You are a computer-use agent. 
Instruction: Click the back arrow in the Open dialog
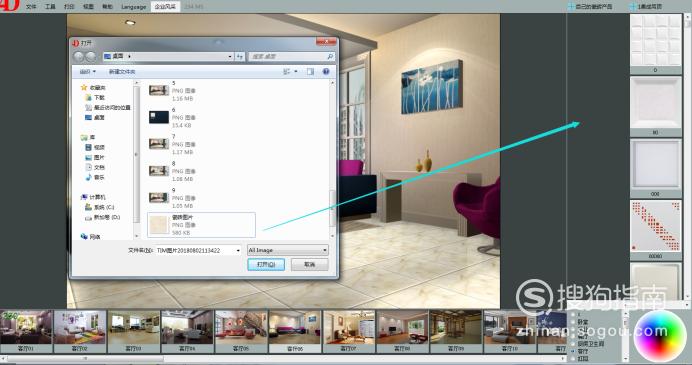pos(78,56)
